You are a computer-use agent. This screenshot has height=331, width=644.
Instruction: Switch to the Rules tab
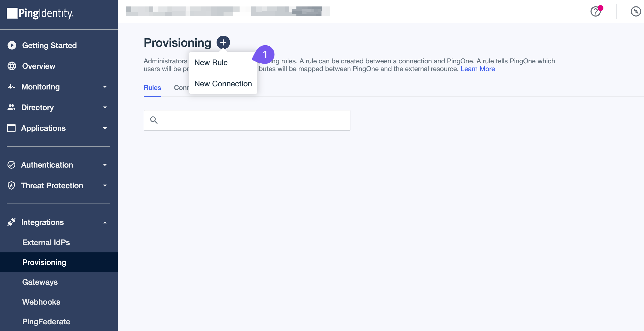[x=152, y=88]
